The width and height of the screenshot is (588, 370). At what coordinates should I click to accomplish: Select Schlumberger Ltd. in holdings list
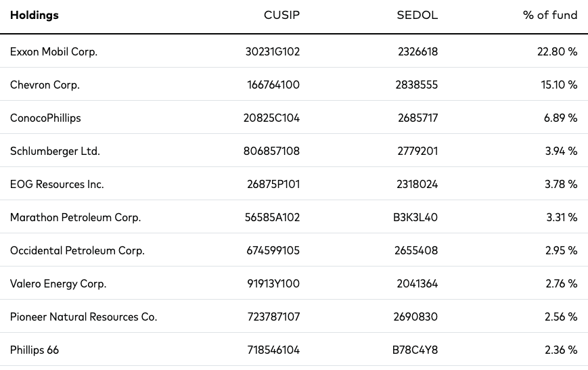55,151
